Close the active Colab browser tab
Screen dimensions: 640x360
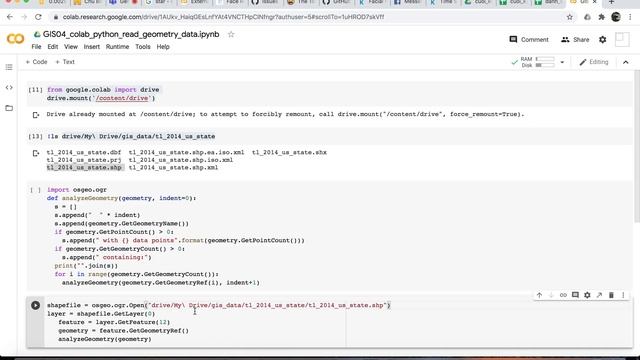pyautogui.click(x=594, y=2)
